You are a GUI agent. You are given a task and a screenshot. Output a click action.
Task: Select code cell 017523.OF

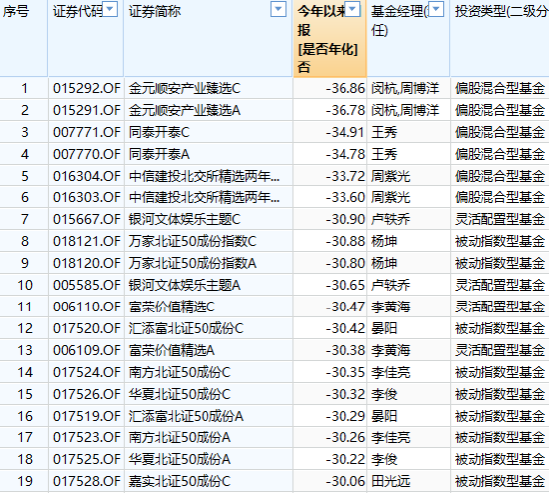pyautogui.click(x=86, y=438)
